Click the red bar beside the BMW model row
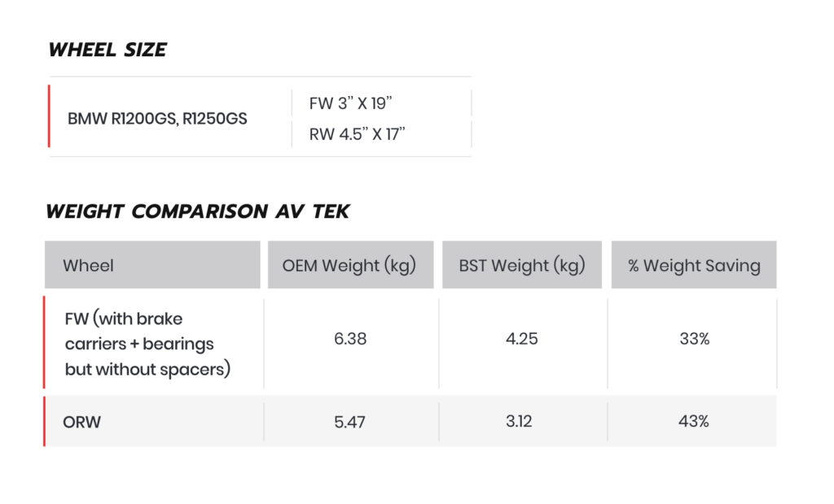 pyautogui.click(x=49, y=116)
